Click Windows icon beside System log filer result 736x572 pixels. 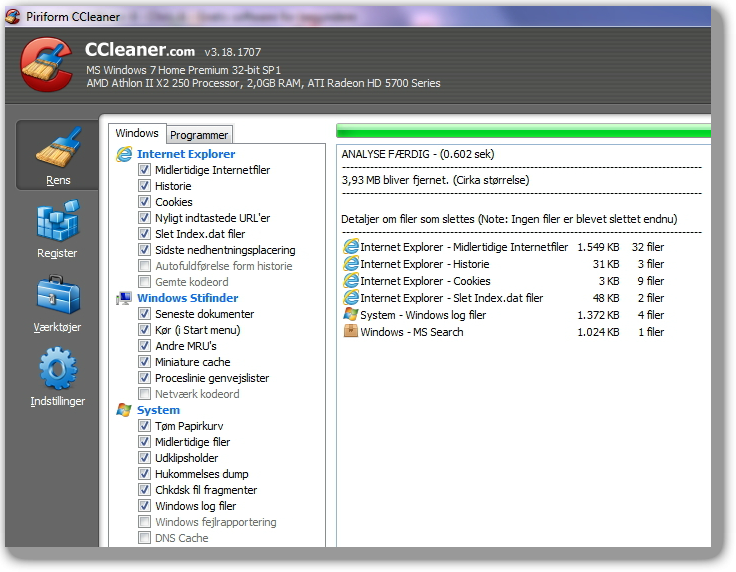coord(351,314)
